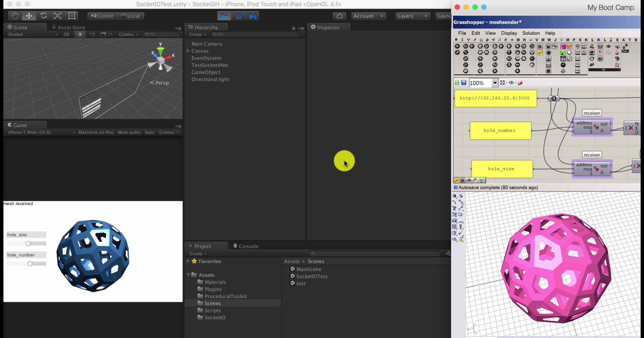Click the Hierarchy search field
The width and height of the screenshot is (644, 338).
point(255,34)
